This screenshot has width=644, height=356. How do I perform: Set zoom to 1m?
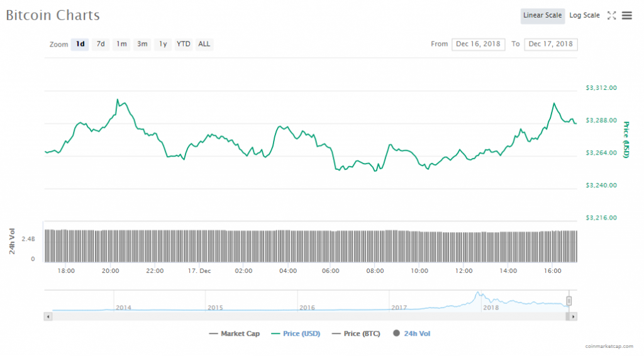tap(121, 44)
